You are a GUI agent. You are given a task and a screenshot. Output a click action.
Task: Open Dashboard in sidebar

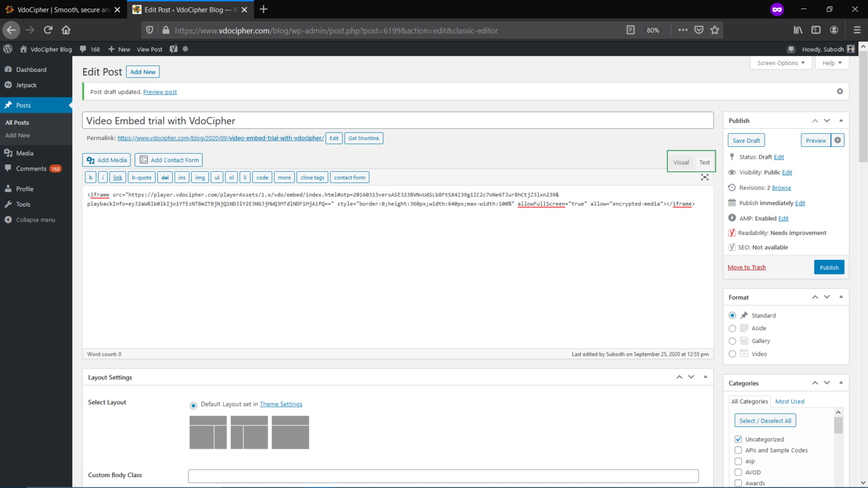[x=31, y=69]
